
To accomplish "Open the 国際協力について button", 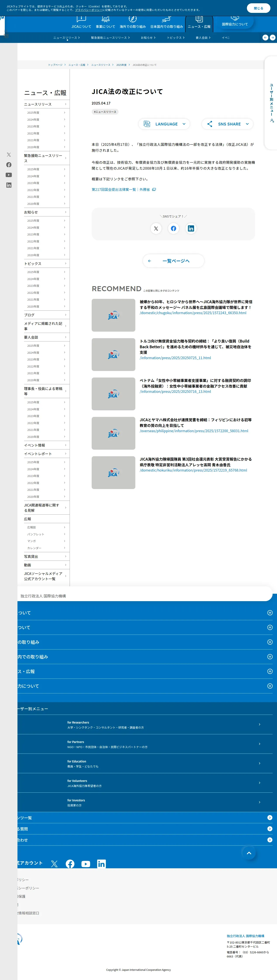I will [x=235, y=22].
